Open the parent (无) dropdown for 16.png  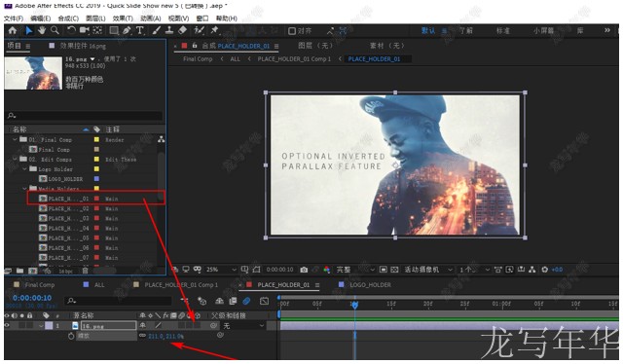click(243, 325)
